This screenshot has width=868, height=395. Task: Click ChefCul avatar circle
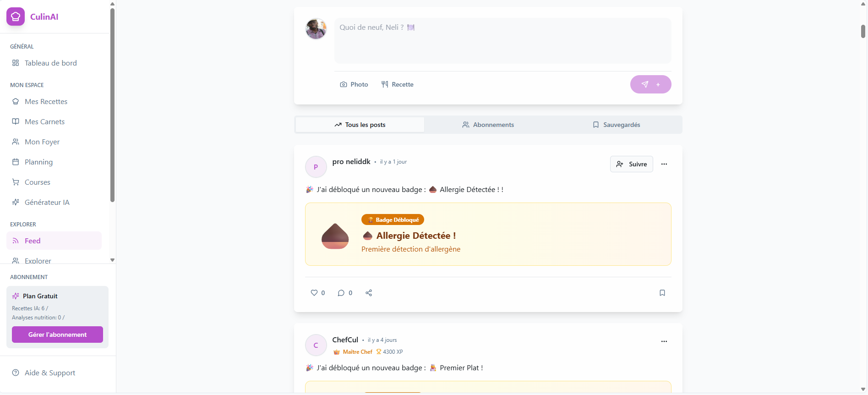[x=316, y=345]
